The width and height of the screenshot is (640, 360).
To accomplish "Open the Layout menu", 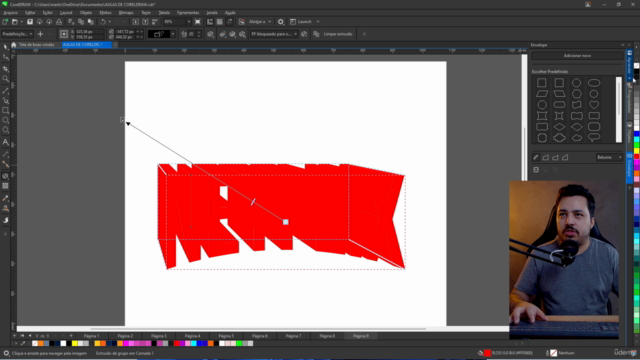I will pyautogui.click(x=66, y=13).
